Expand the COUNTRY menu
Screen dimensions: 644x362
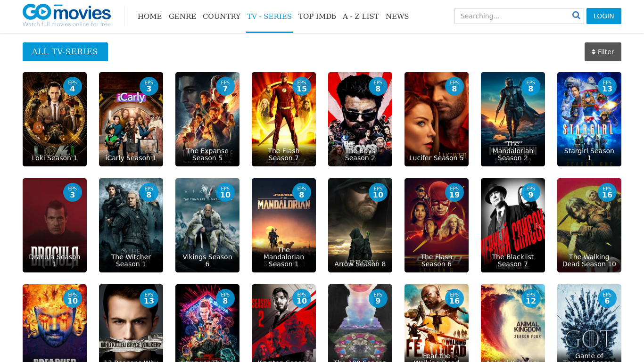tap(222, 16)
